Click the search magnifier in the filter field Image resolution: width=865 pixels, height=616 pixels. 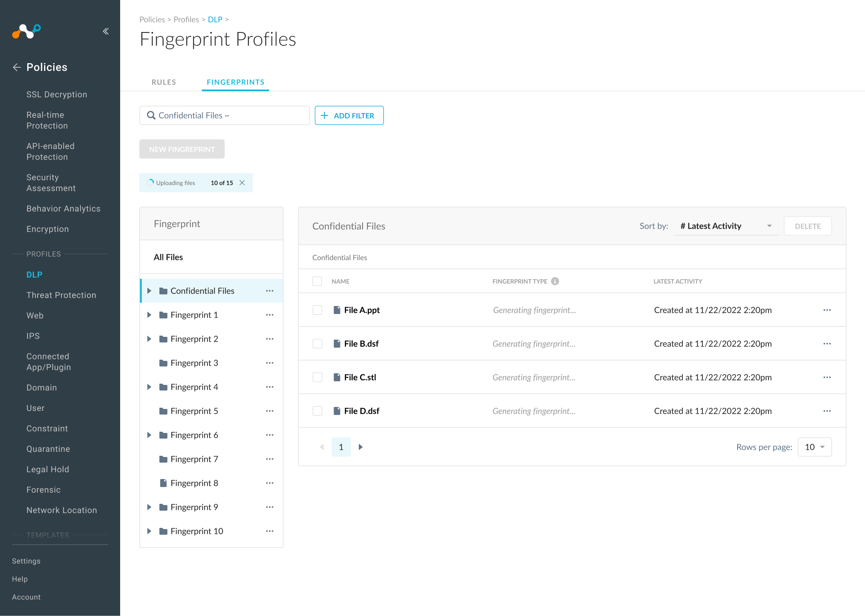coord(151,115)
